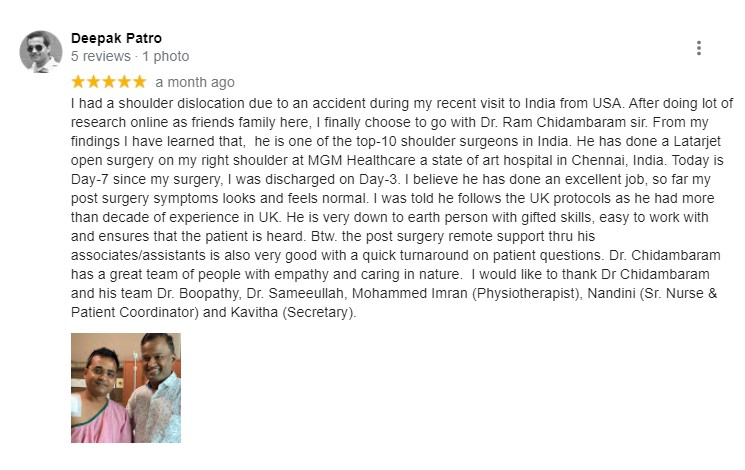Viewport: 745px width, 470px height.
Task: Click the "a month ago" timestamp
Action: (x=195, y=82)
